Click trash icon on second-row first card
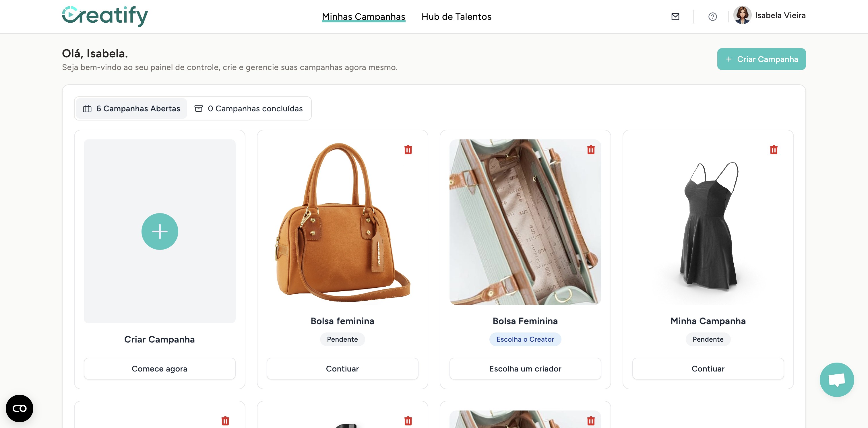The image size is (868, 428). 225,421
